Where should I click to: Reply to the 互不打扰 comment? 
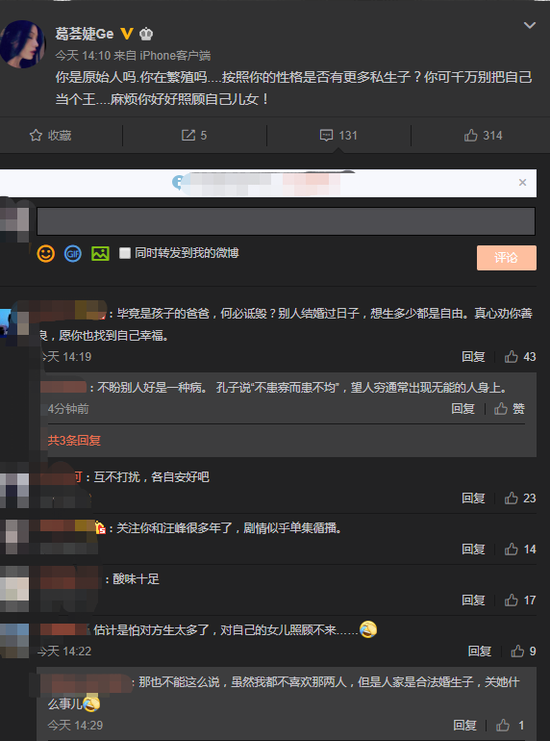point(473,498)
